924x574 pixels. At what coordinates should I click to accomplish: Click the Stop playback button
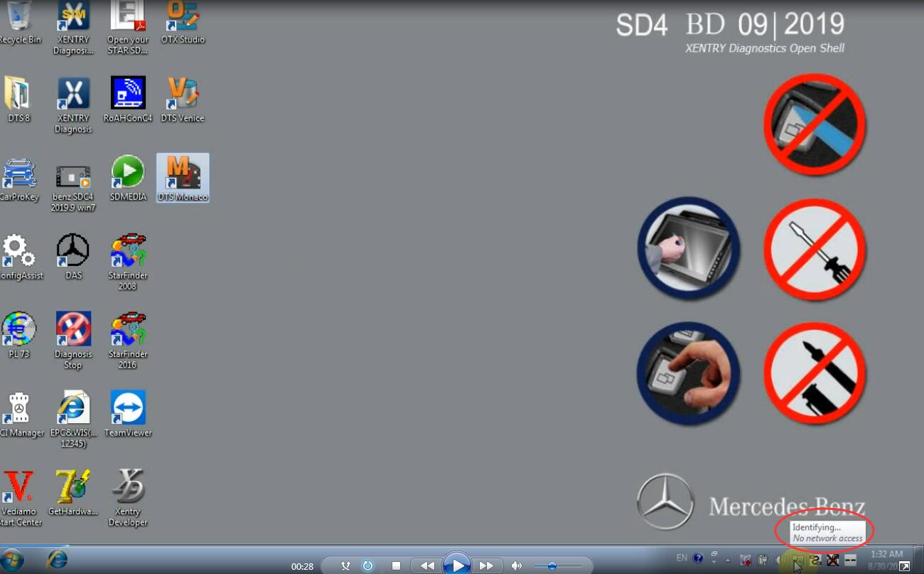(x=396, y=566)
